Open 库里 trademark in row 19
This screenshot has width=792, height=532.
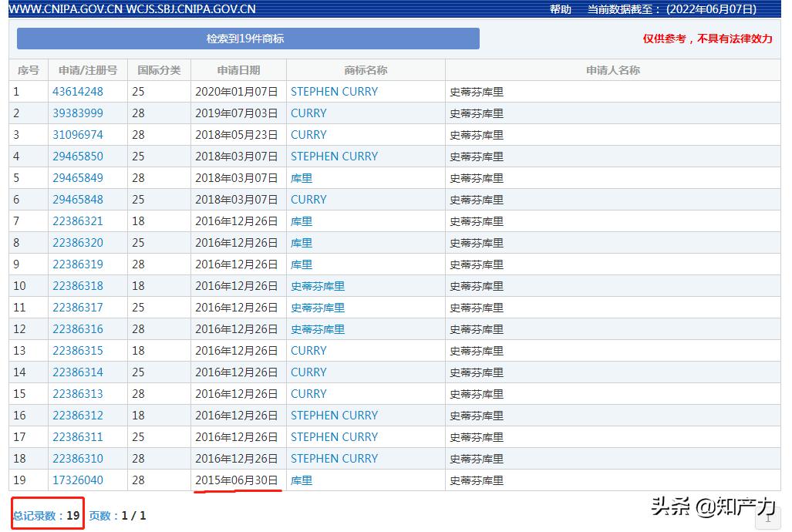[x=302, y=480]
